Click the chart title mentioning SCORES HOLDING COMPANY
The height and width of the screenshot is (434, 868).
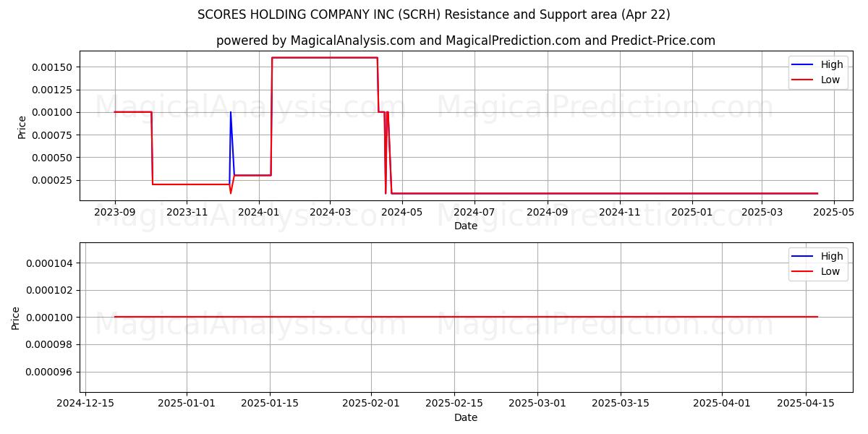pos(434,14)
